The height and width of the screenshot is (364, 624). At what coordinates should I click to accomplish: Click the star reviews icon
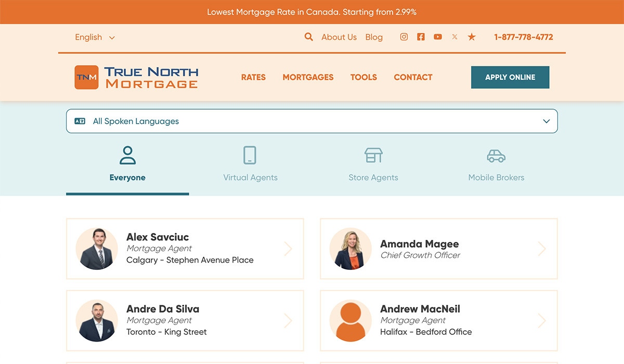tap(472, 37)
